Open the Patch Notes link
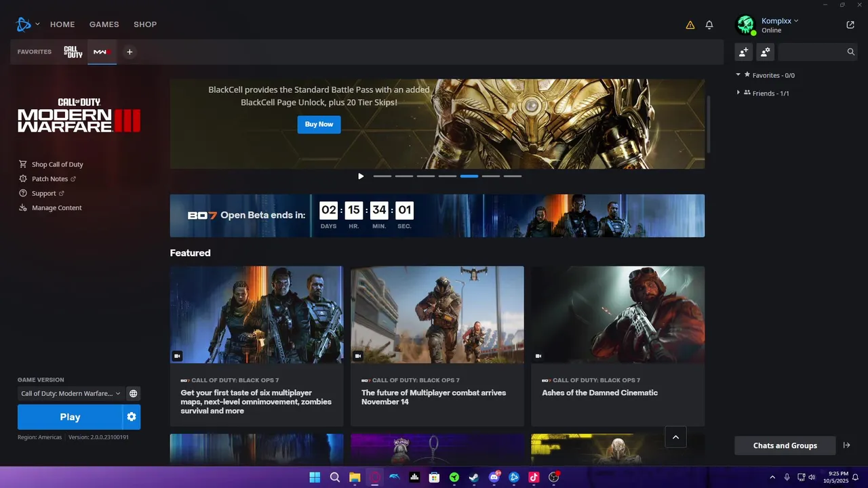Image resolution: width=868 pixels, height=488 pixels. pos(47,179)
